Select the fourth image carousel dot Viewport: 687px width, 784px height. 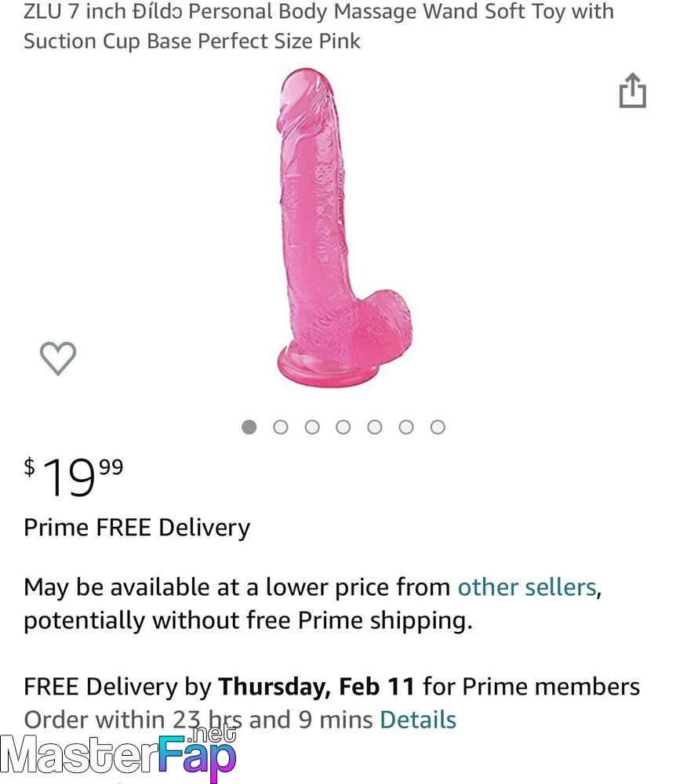(x=343, y=427)
